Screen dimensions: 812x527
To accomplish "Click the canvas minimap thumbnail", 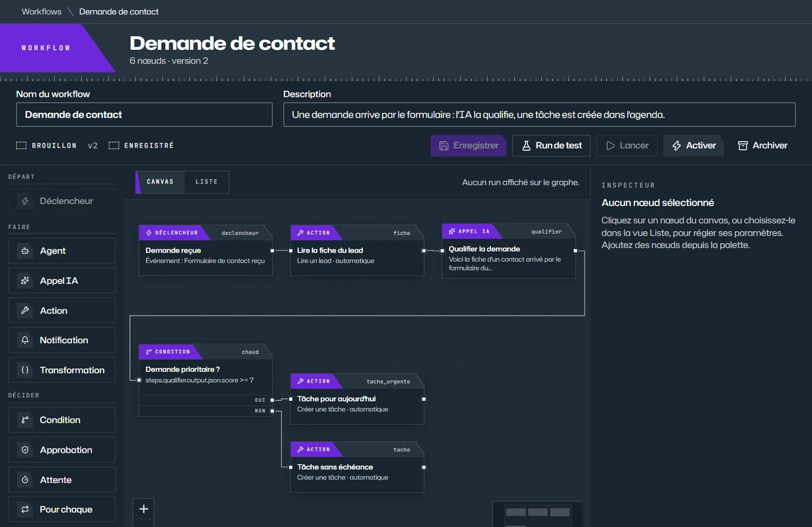I will pyautogui.click(x=537, y=514).
